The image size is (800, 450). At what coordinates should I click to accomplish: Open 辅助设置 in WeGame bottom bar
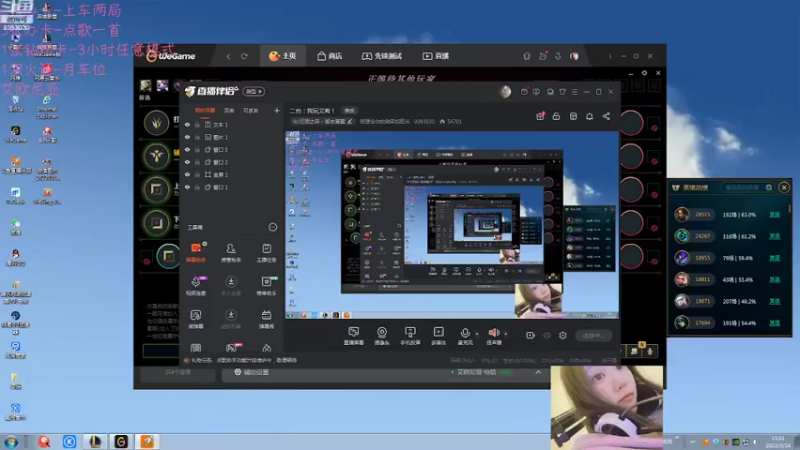pyautogui.click(x=252, y=372)
